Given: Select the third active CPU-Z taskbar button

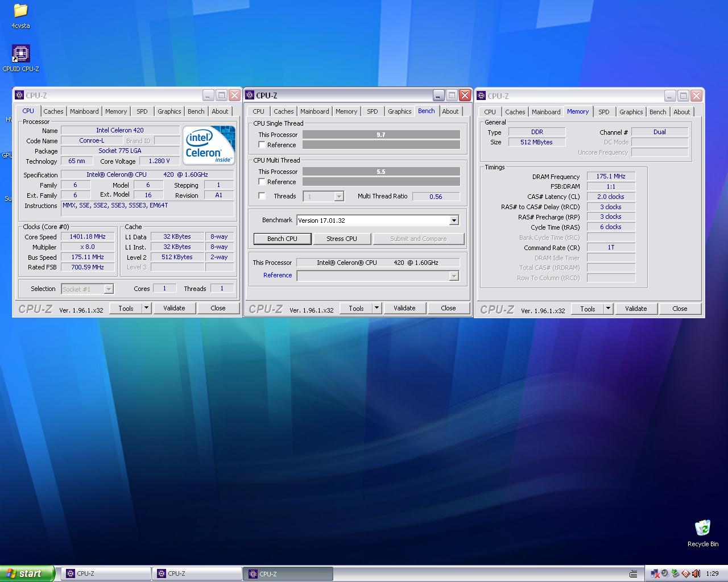Looking at the screenshot, I should pos(288,574).
